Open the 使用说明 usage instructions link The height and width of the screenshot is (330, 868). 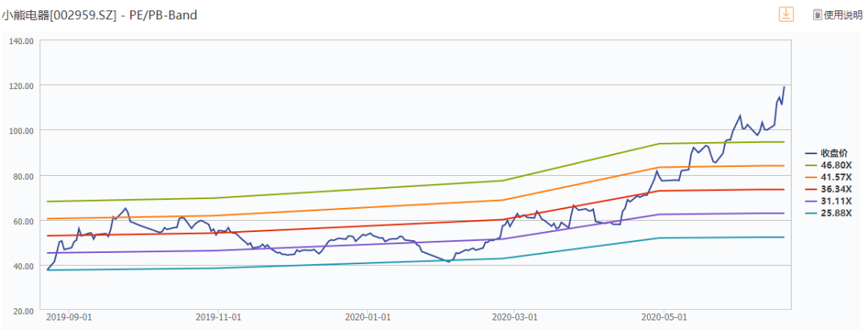pos(843,15)
